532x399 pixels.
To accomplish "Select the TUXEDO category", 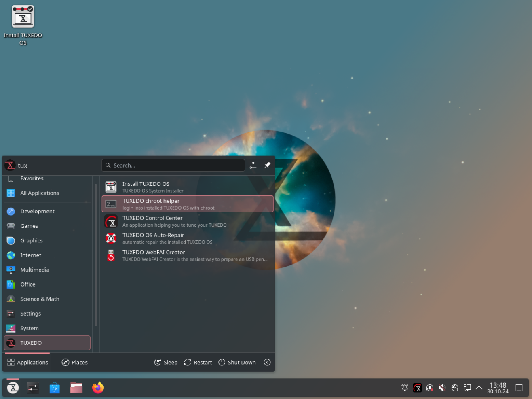I will (47, 343).
